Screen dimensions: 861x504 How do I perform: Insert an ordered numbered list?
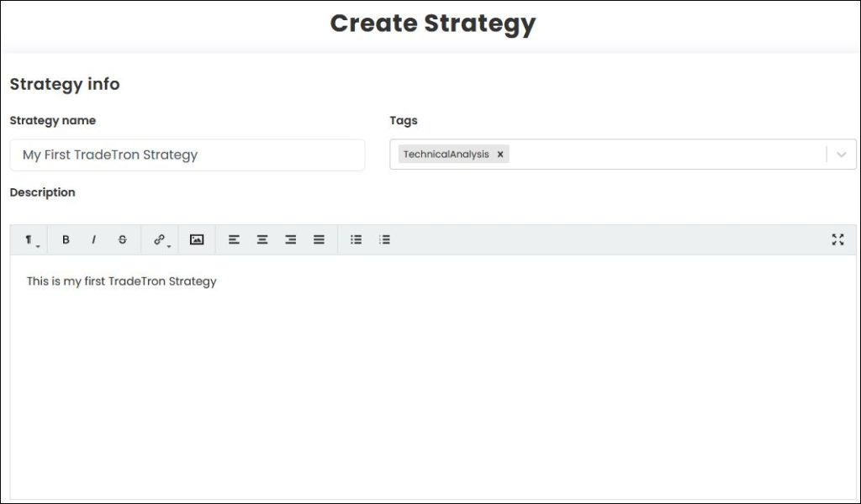tap(384, 240)
